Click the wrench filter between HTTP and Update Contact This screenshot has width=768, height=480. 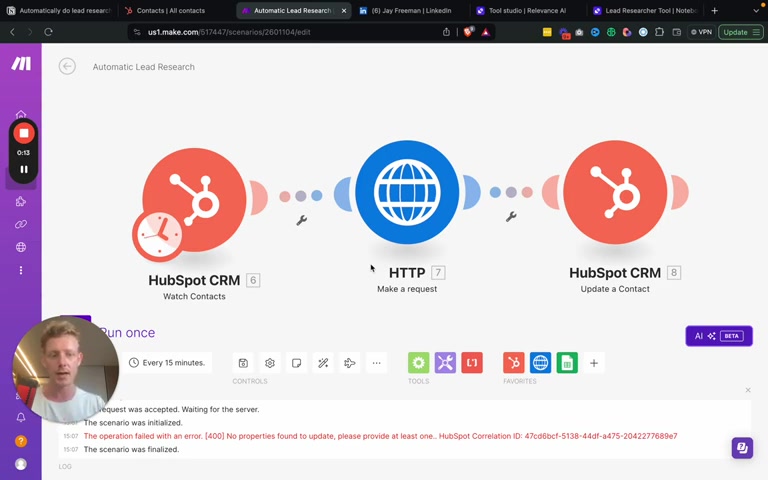tap(511, 216)
